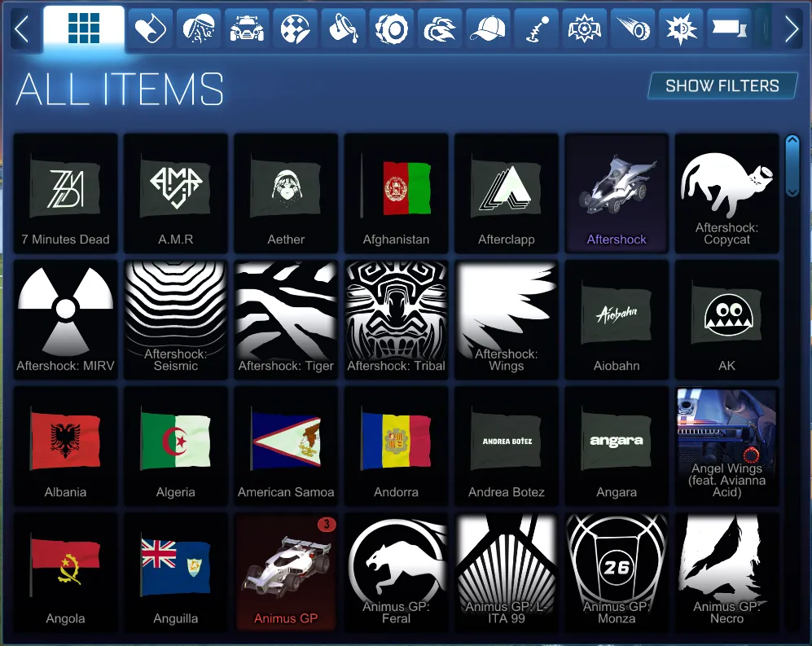Open the Engine Audio category tab
The width and height of the screenshot is (812, 646).
point(584,29)
